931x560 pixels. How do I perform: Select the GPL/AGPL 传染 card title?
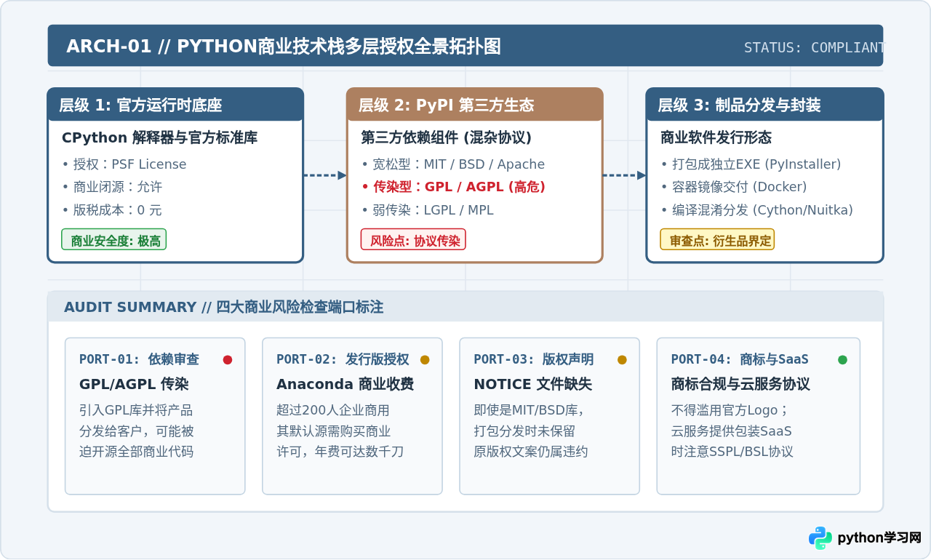point(134,384)
